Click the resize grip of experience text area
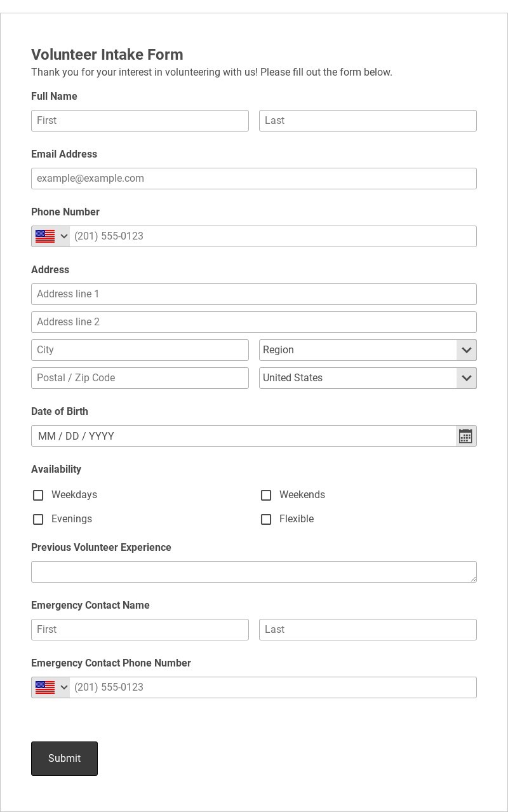The image size is (508, 812). [472, 578]
